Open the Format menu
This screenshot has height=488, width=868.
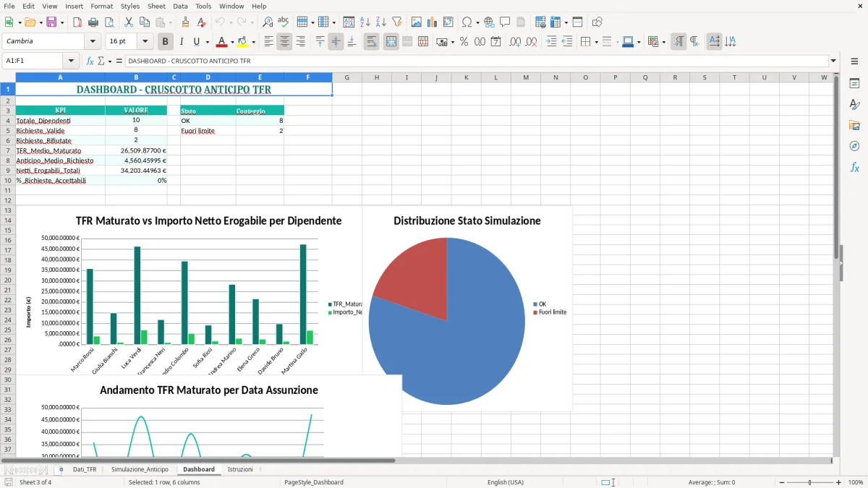click(101, 6)
